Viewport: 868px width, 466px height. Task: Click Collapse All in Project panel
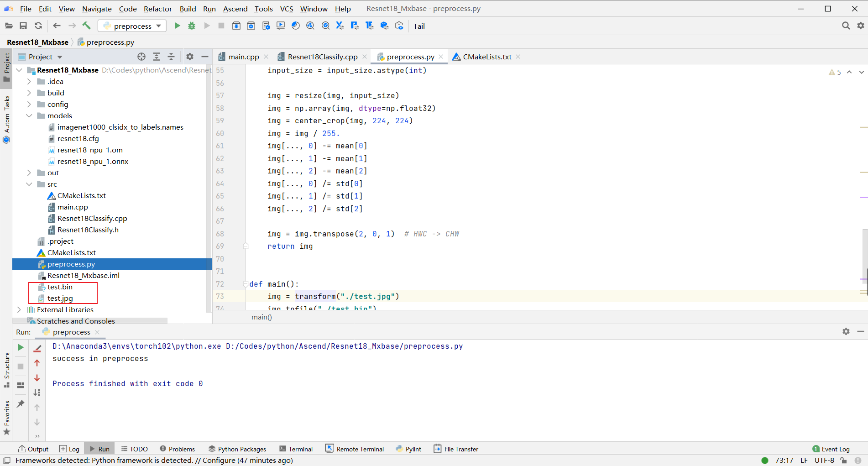click(x=171, y=57)
